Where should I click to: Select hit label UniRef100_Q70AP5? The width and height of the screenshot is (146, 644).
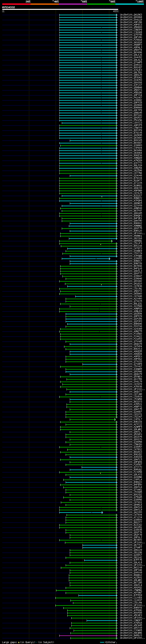pos(131,63)
